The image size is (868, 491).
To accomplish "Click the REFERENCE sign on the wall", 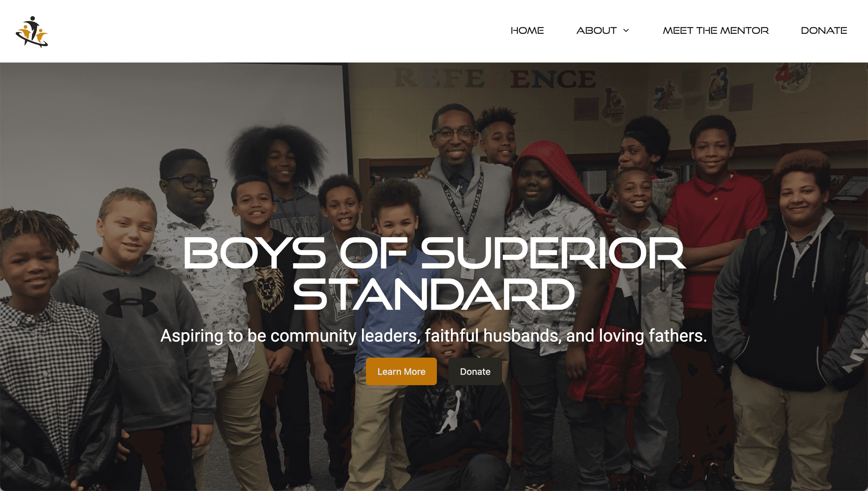I will pos(495,78).
